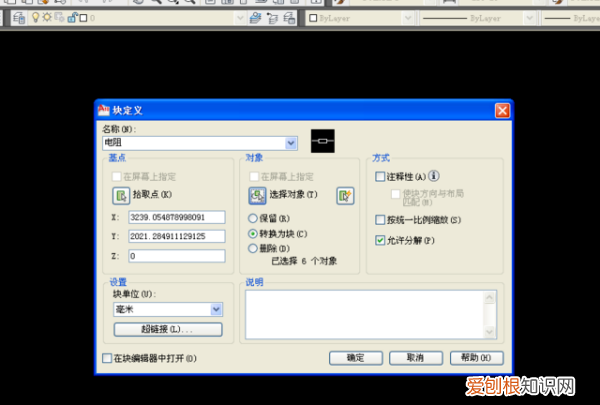The image size is (600, 405).
Task: Open the Layer States Manager icon
Action: pyautogui.click(x=289, y=18)
